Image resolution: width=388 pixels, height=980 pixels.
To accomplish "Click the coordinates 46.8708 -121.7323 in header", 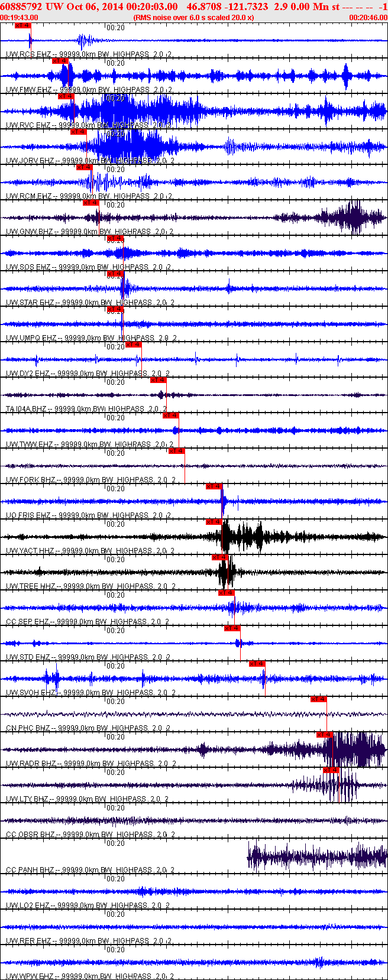I will pyautogui.click(x=227, y=6).
